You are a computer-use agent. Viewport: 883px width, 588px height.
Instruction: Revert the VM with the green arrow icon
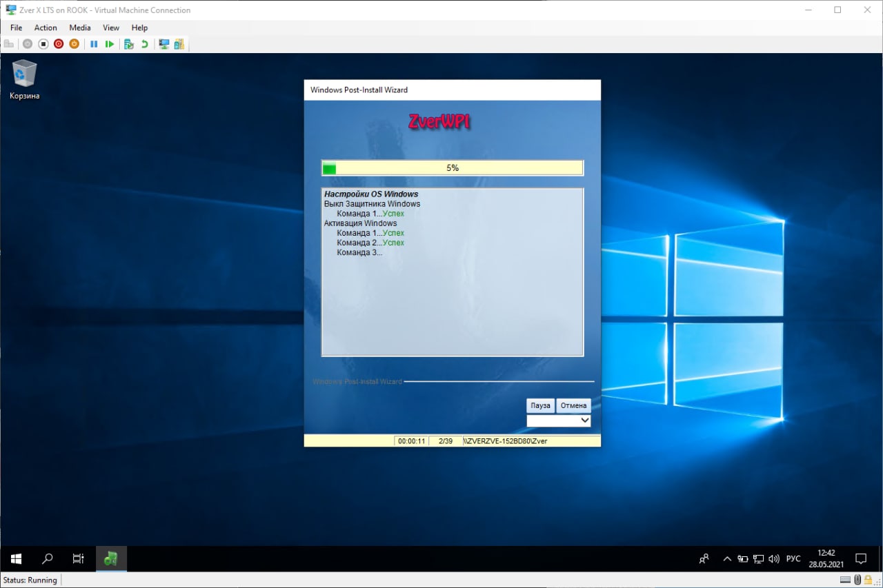[144, 44]
